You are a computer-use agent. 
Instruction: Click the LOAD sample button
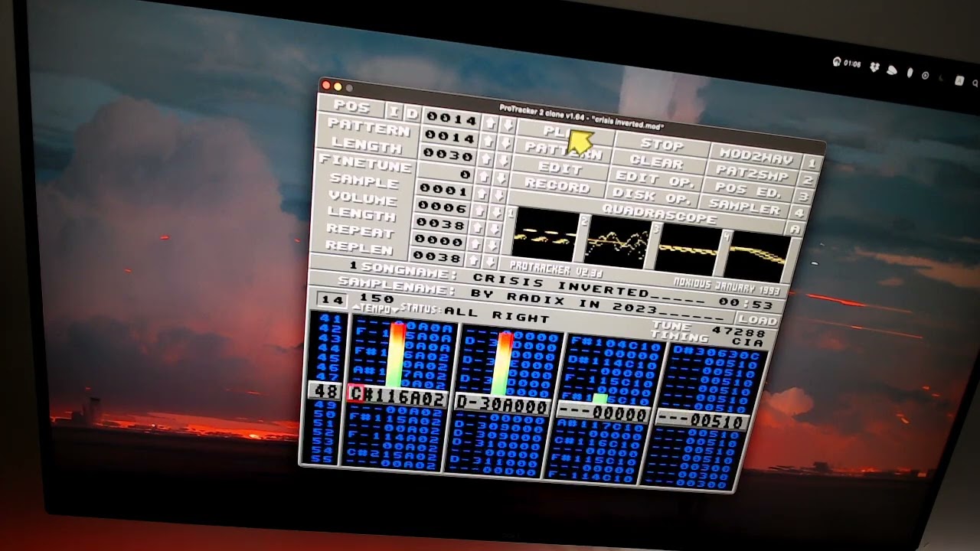757,320
